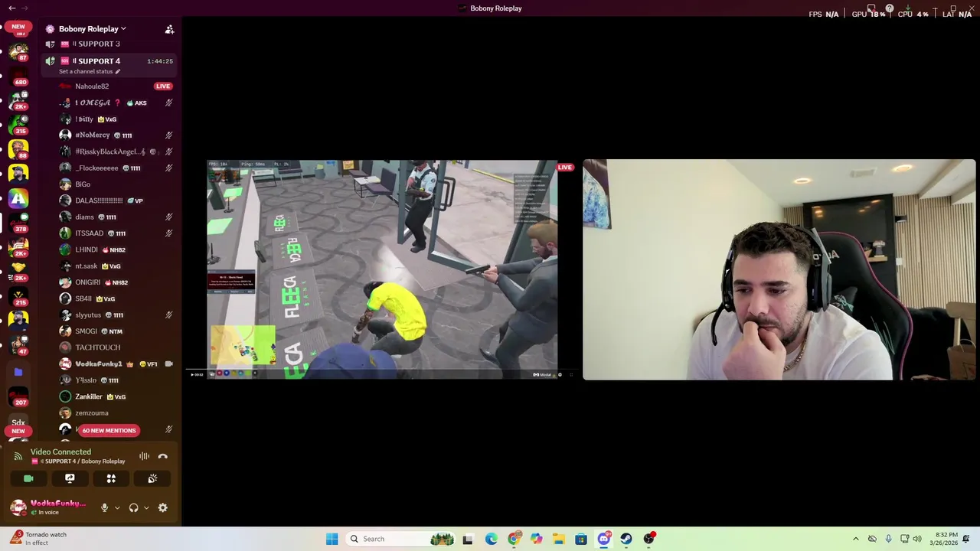Go back with the top-left arrow
The height and width of the screenshot is (551, 980).
(x=11, y=8)
